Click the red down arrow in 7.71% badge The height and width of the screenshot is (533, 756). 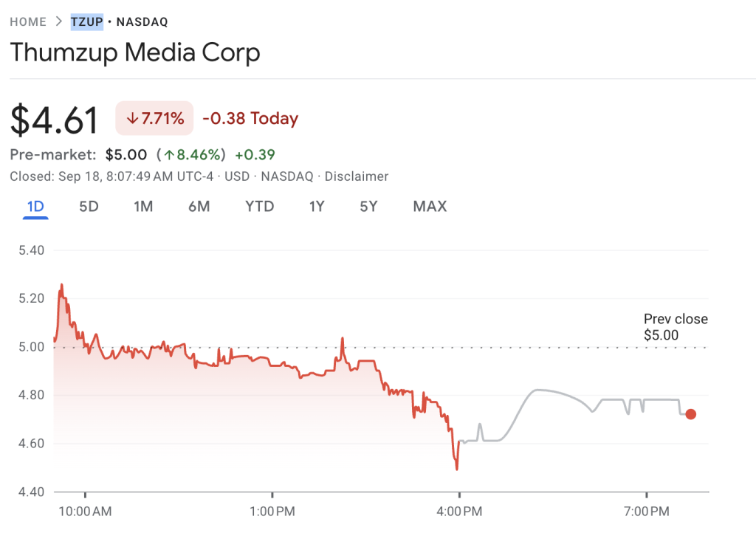pyautogui.click(x=132, y=119)
